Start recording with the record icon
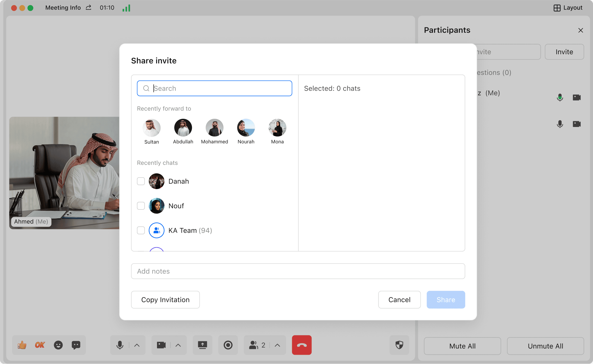This screenshot has width=593, height=364. pyautogui.click(x=228, y=345)
